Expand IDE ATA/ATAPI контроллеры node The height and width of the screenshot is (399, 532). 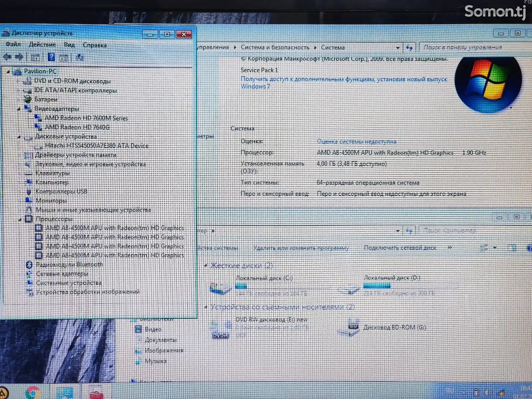click(18, 90)
